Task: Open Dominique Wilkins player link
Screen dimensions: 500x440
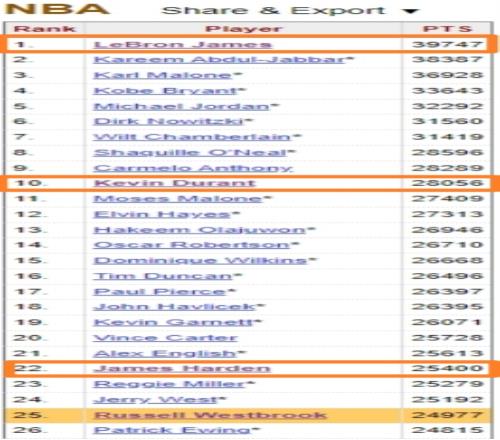Action: pyautogui.click(x=200, y=261)
